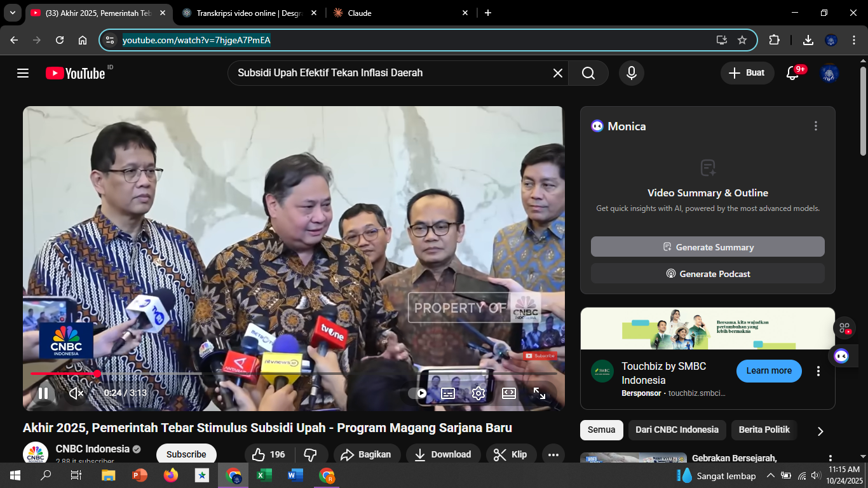Click Generate Podcast in Monica panel
The width and height of the screenshot is (868, 488).
click(x=708, y=273)
